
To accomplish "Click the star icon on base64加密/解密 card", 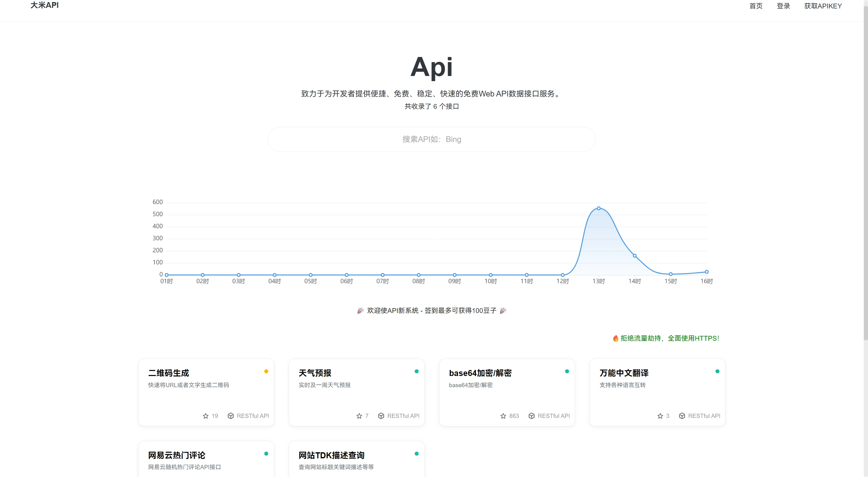I will (x=503, y=416).
